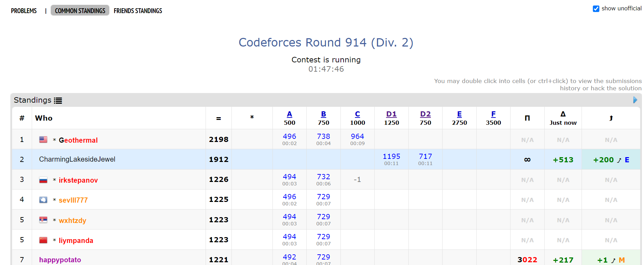This screenshot has width=644, height=265.
Task: Open problem B link
Action: coord(324,114)
